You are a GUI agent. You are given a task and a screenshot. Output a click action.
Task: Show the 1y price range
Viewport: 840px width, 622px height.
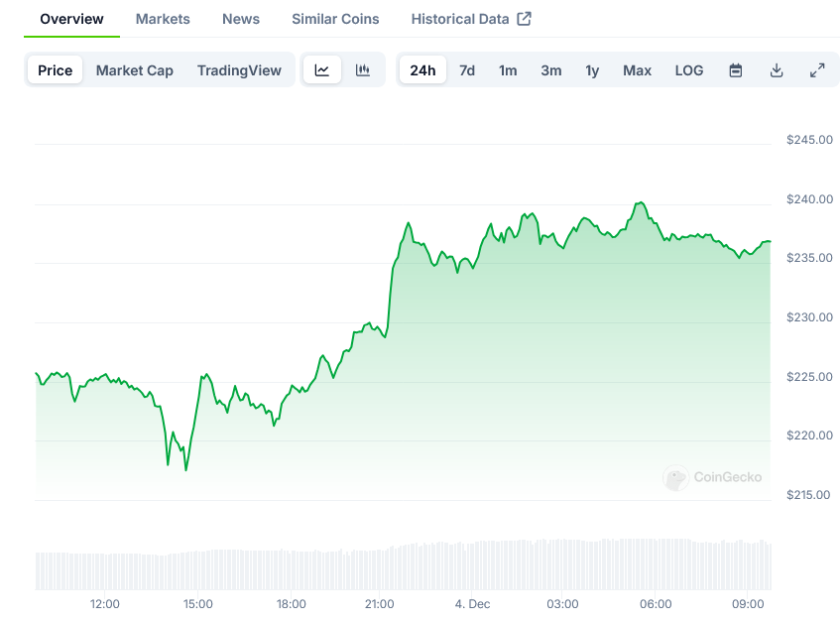tap(592, 70)
